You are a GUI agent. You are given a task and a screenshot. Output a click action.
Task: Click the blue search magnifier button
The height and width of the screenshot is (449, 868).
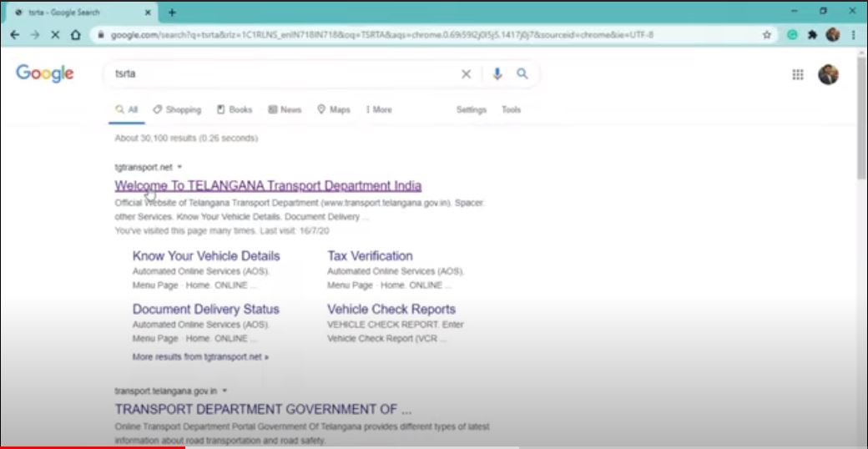click(x=522, y=73)
